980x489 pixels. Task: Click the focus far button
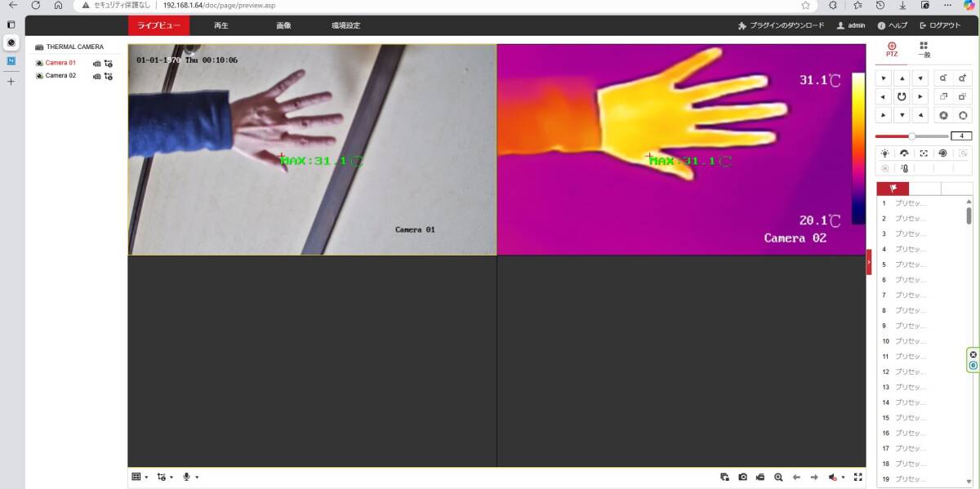tap(964, 96)
